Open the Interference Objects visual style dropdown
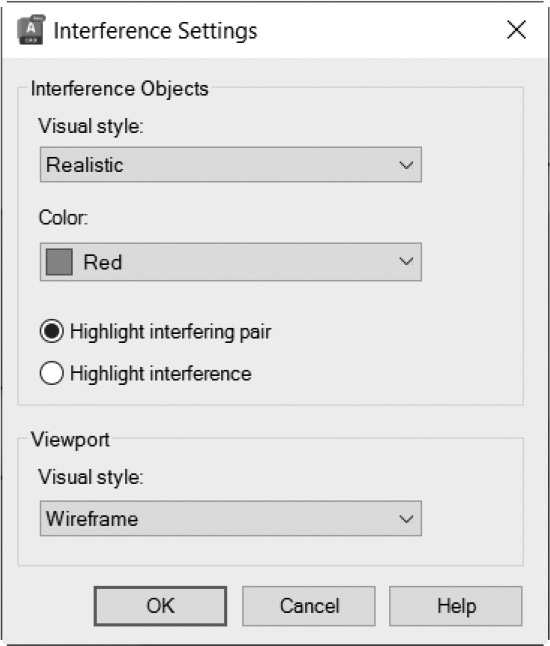This screenshot has height=646, width=550. 231,164
